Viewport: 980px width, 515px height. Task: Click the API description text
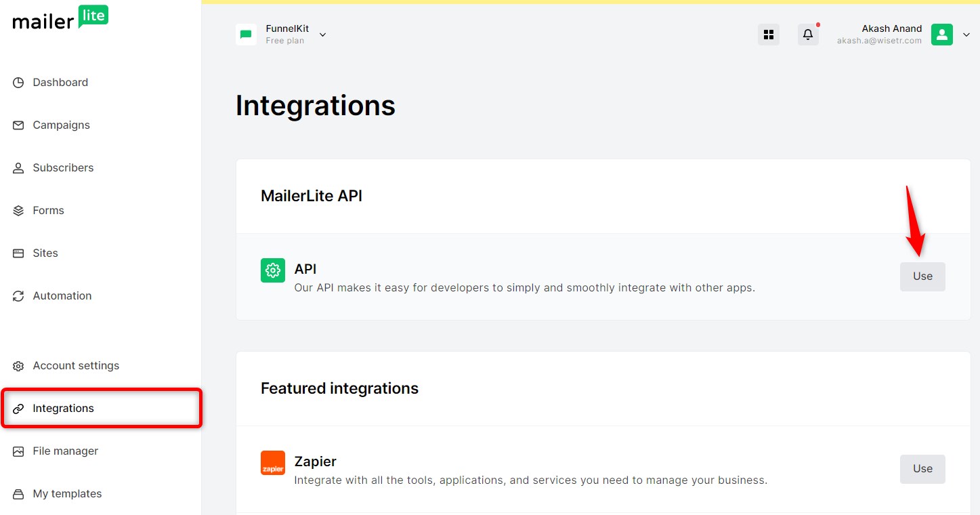click(524, 288)
